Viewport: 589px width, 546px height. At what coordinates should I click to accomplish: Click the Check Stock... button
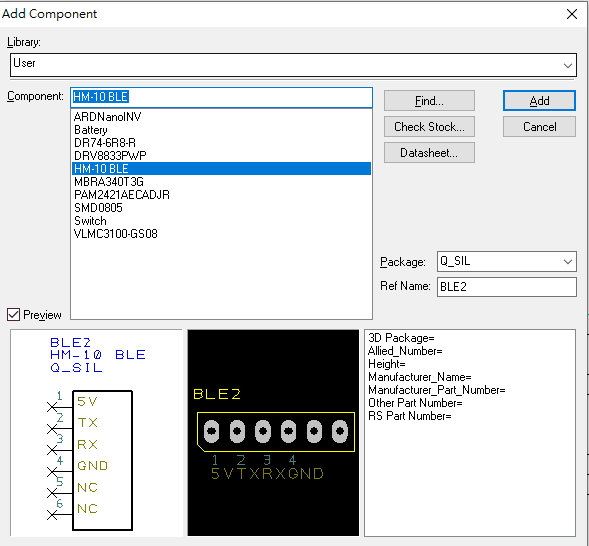click(x=429, y=127)
